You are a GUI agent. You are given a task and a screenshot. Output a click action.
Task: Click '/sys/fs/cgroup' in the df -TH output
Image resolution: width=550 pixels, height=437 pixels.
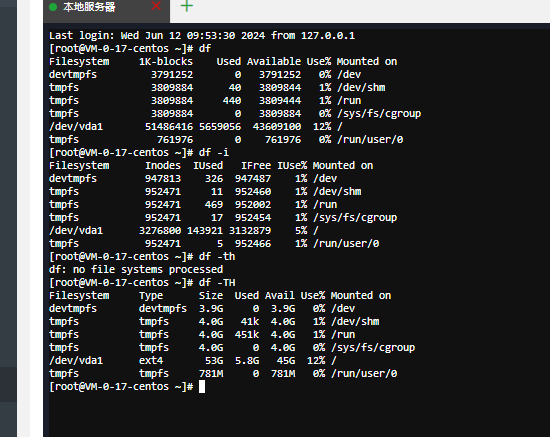pyautogui.click(x=373, y=348)
